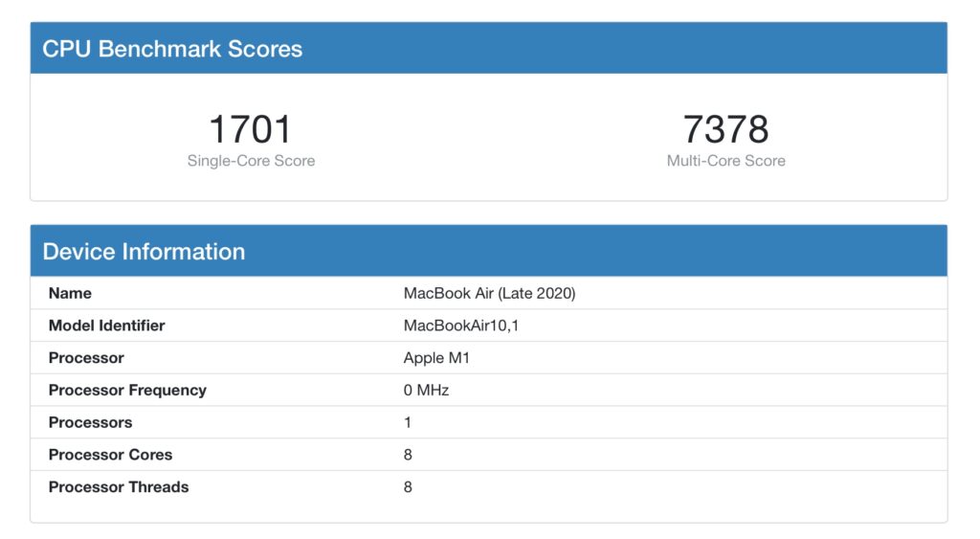
Task: Click the Processor Threads label
Action: (x=119, y=487)
